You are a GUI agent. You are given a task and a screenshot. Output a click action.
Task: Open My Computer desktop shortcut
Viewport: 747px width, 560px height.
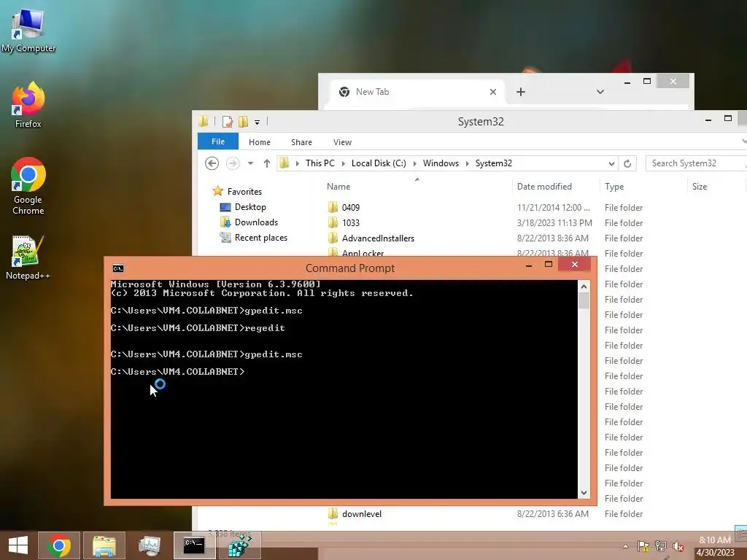click(x=28, y=29)
